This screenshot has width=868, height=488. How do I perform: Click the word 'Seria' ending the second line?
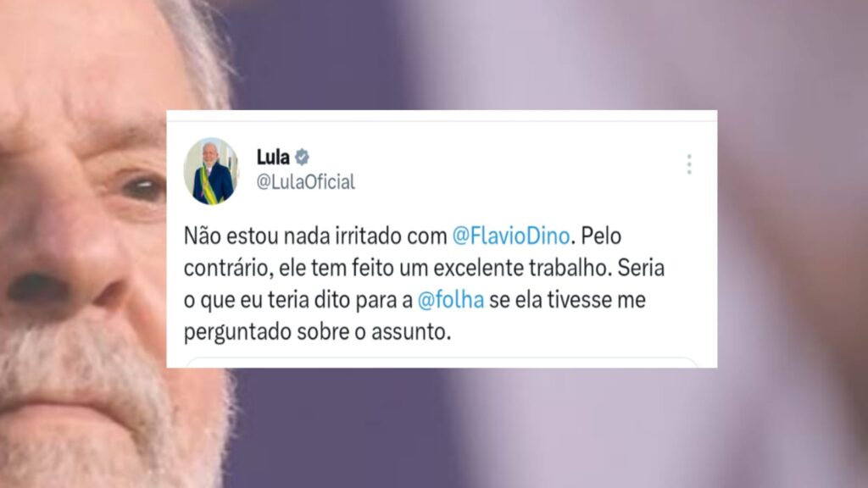click(641, 269)
